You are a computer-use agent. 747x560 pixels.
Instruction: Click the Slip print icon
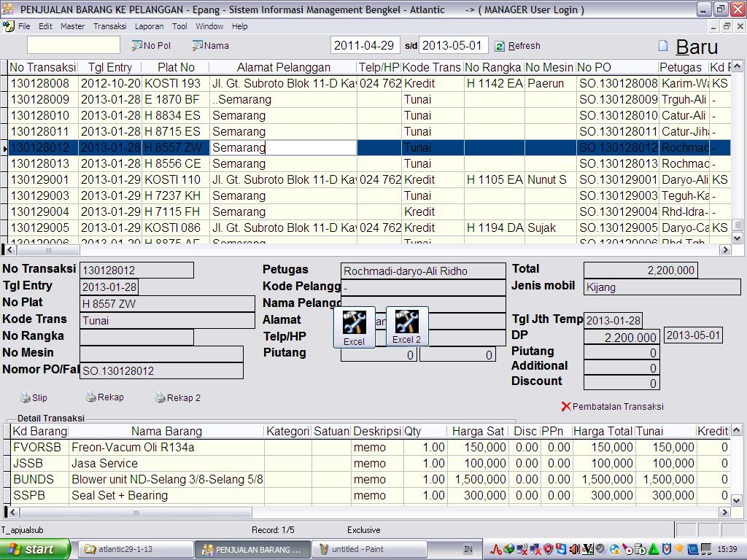(x=26, y=398)
